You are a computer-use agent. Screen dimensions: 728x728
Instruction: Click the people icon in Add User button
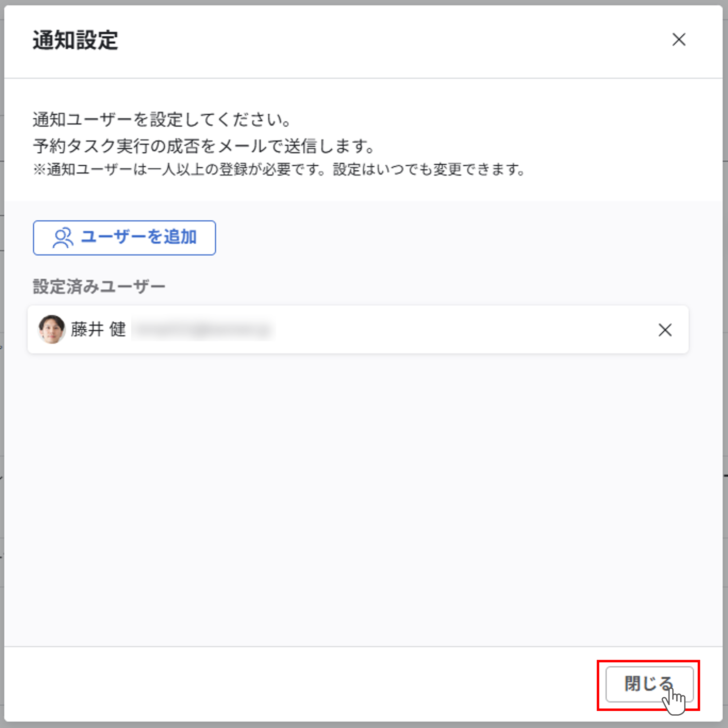pos(63,238)
